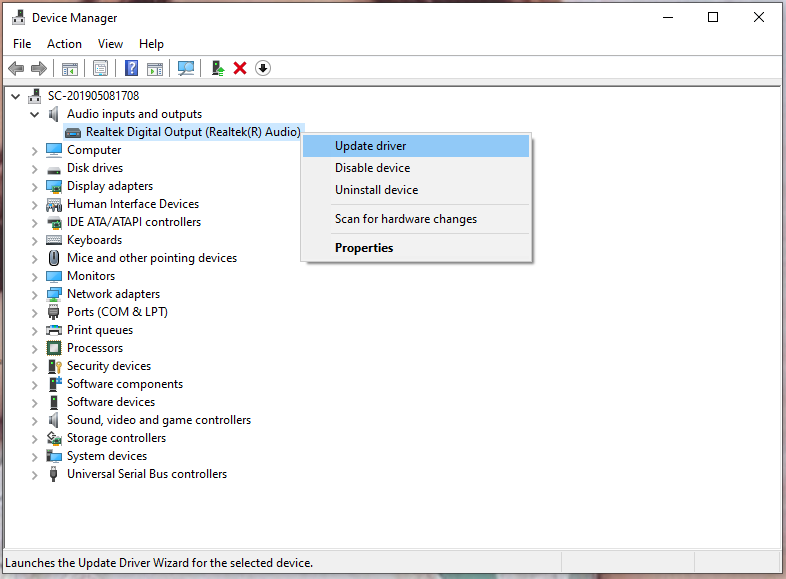Screen dimensions: 786x579
Task: Click the Universal Serial Bus controllers icon
Action: pyautogui.click(x=54, y=474)
